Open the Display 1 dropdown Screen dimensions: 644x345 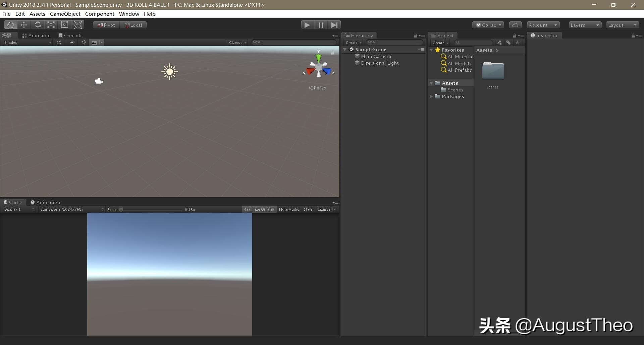(19, 209)
